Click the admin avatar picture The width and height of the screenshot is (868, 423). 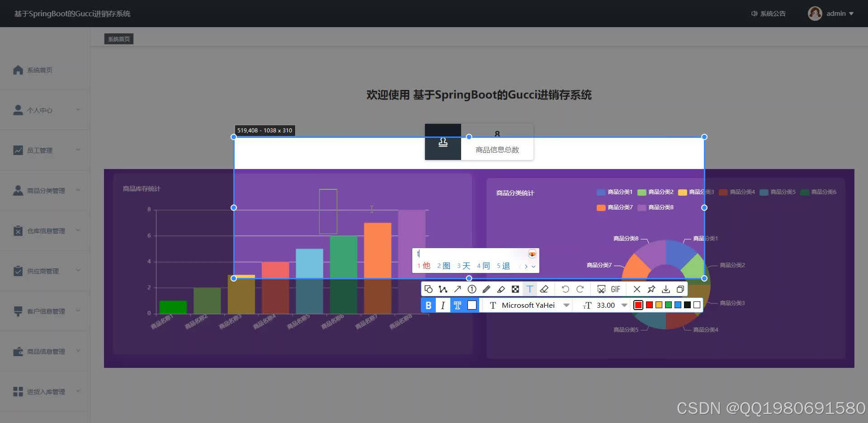[815, 14]
